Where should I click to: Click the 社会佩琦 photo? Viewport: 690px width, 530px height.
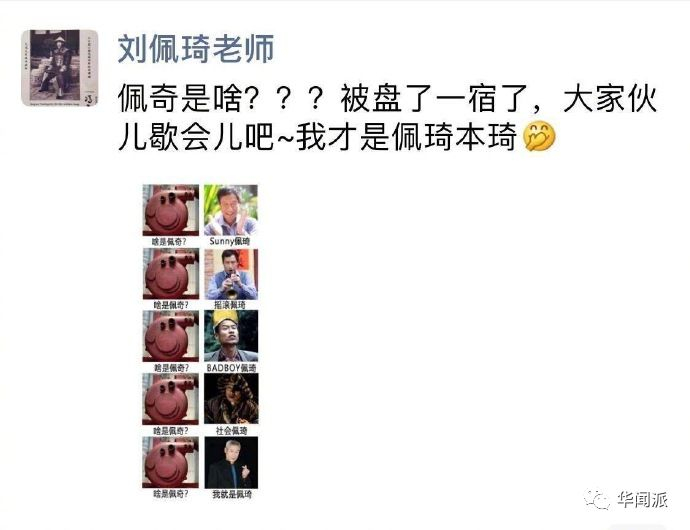[231, 399]
